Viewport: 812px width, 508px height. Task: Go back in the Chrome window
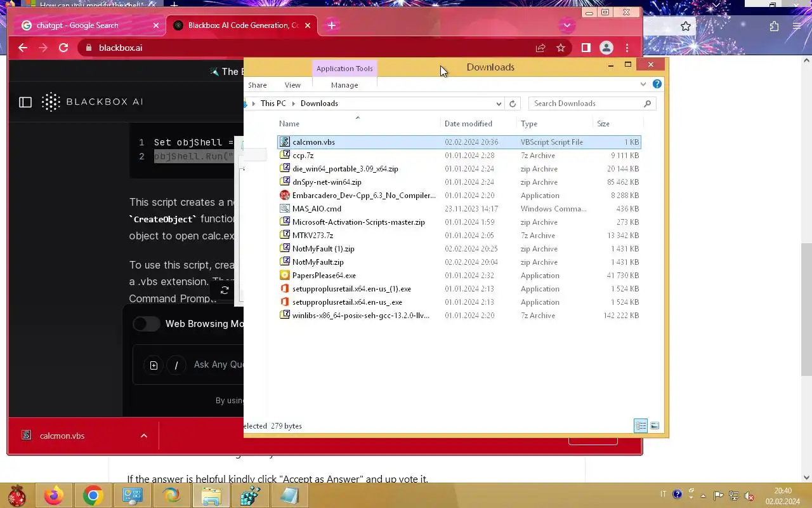(x=23, y=48)
